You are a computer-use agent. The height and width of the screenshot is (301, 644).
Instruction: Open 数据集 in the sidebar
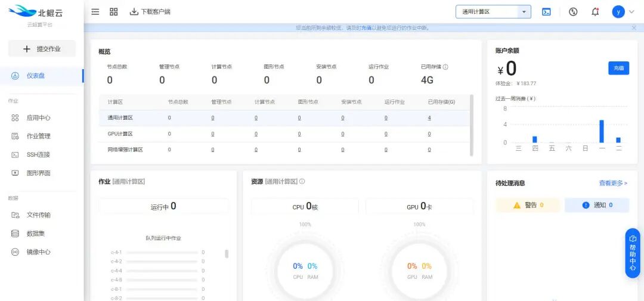point(36,233)
